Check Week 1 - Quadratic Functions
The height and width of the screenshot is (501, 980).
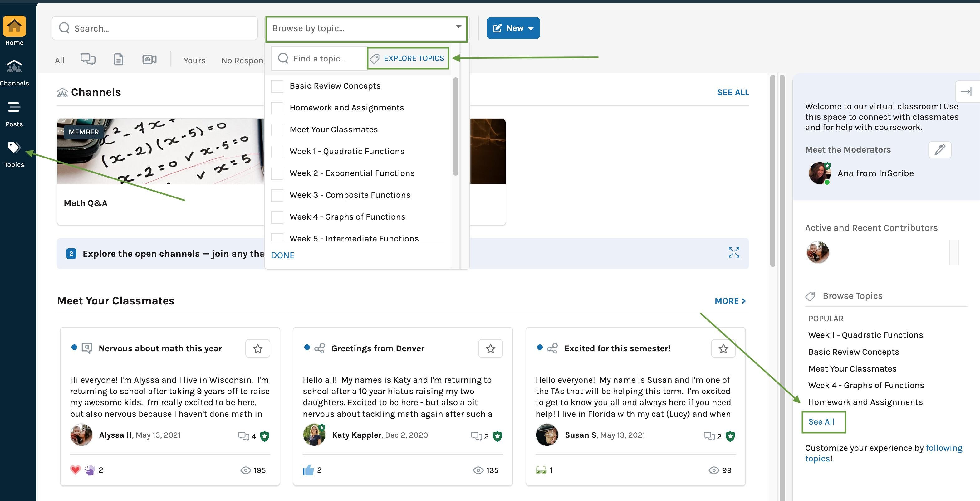(x=277, y=152)
